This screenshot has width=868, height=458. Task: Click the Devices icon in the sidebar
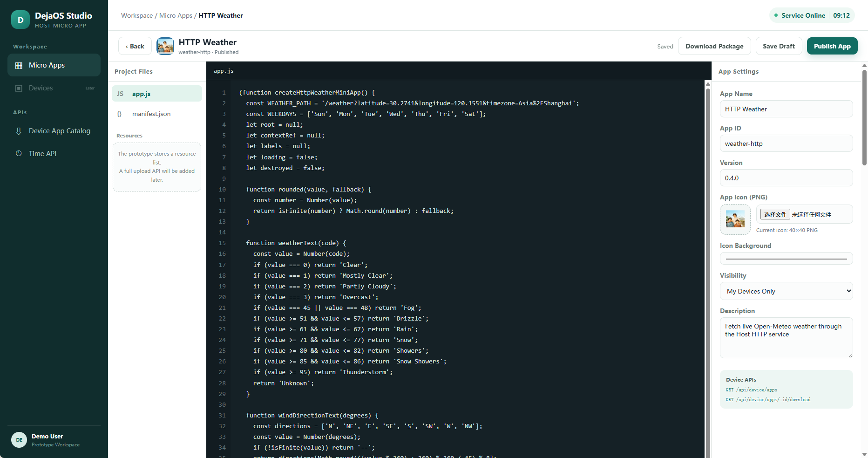click(x=19, y=88)
